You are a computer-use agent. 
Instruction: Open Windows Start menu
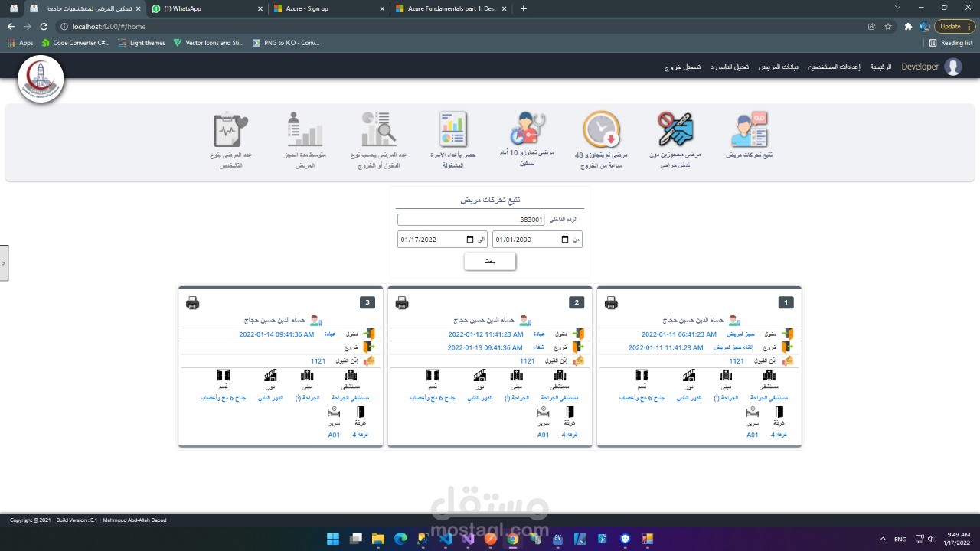pyautogui.click(x=333, y=539)
